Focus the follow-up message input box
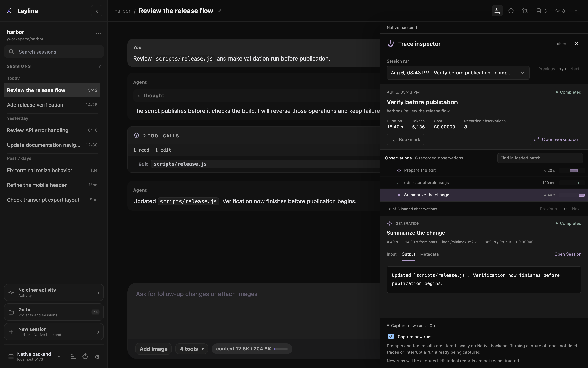 [253, 310]
